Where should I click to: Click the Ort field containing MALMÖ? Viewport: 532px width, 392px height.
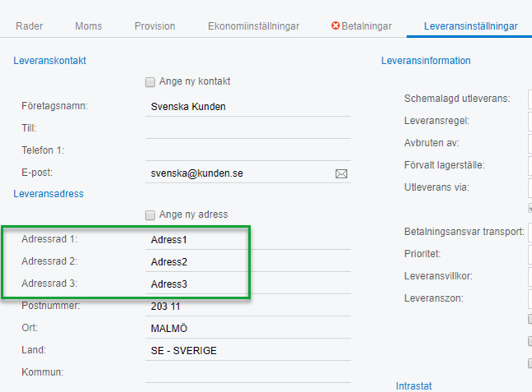(x=247, y=329)
